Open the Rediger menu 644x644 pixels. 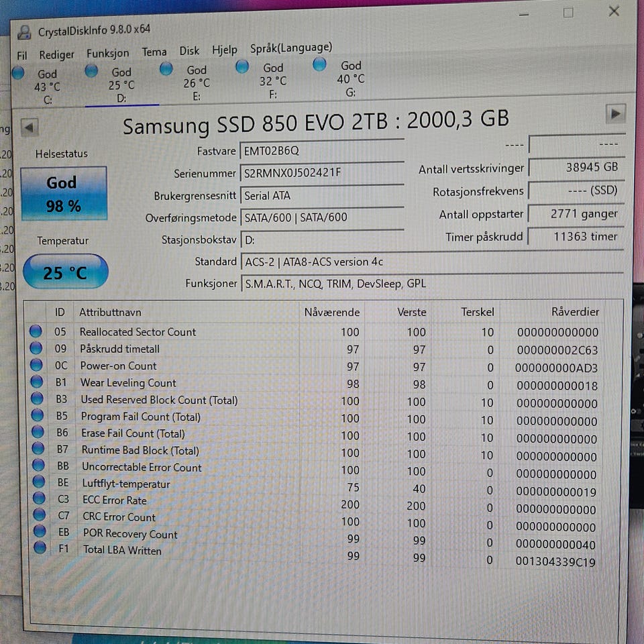56,54
